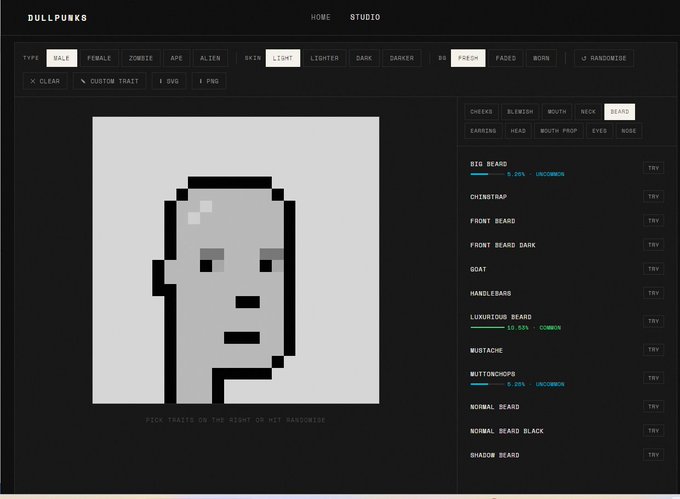Switch to the EARRING trait tab
This screenshot has width=680, height=499.
(483, 131)
